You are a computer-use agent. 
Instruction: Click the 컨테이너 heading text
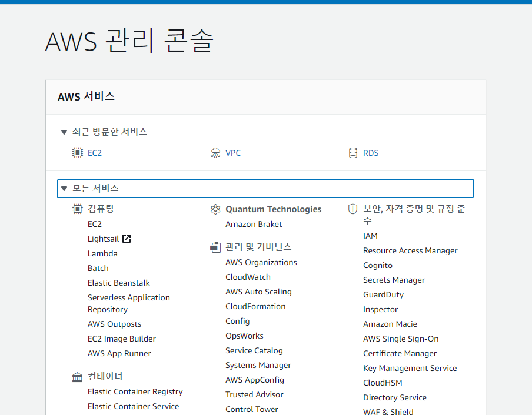tap(105, 377)
